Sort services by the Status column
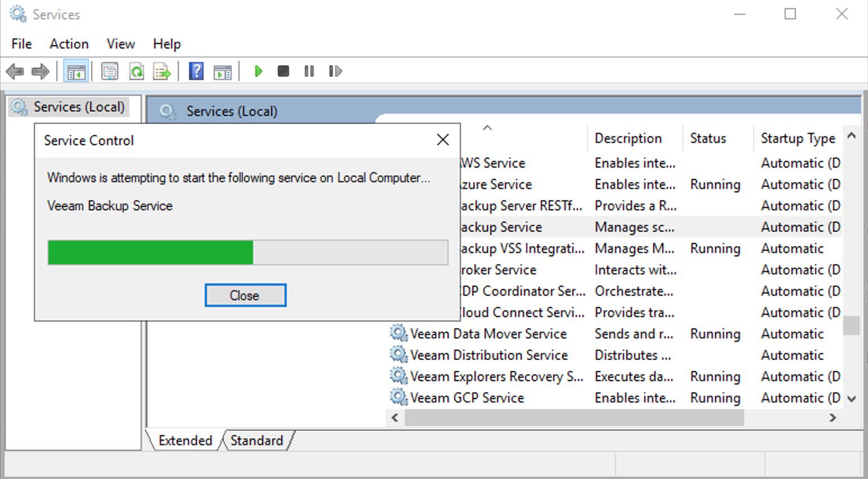868x479 pixels. [708, 138]
